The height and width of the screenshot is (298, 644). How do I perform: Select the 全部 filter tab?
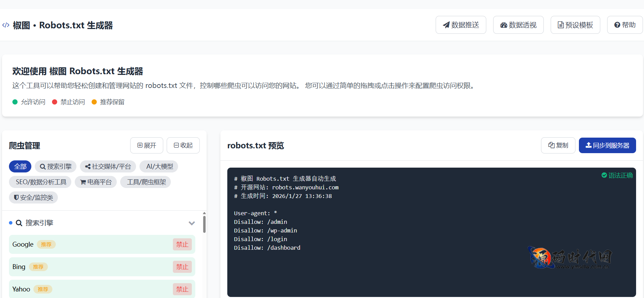(x=20, y=167)
